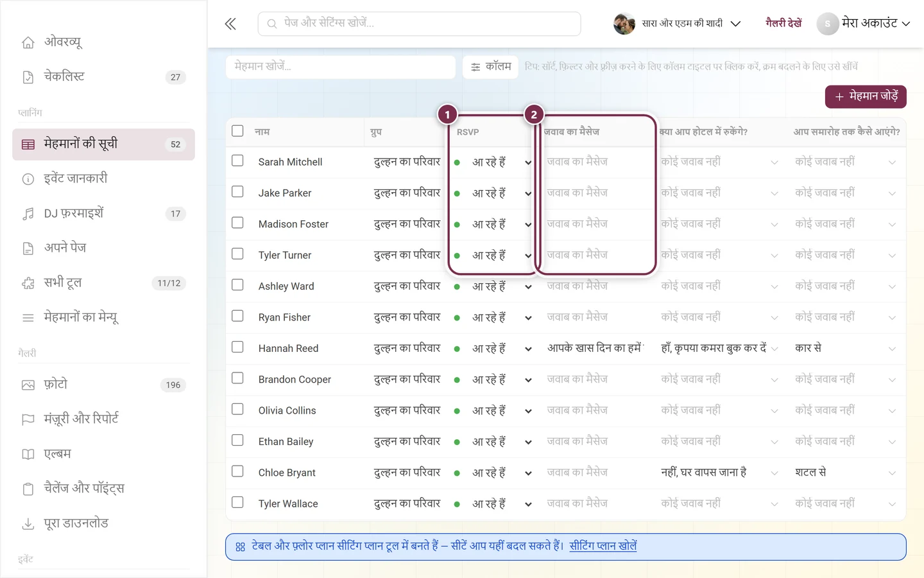Expand hotel answer dropdown for Hannah Reed
The height and width of the screenshot is (578, 924).
(774, 349)
